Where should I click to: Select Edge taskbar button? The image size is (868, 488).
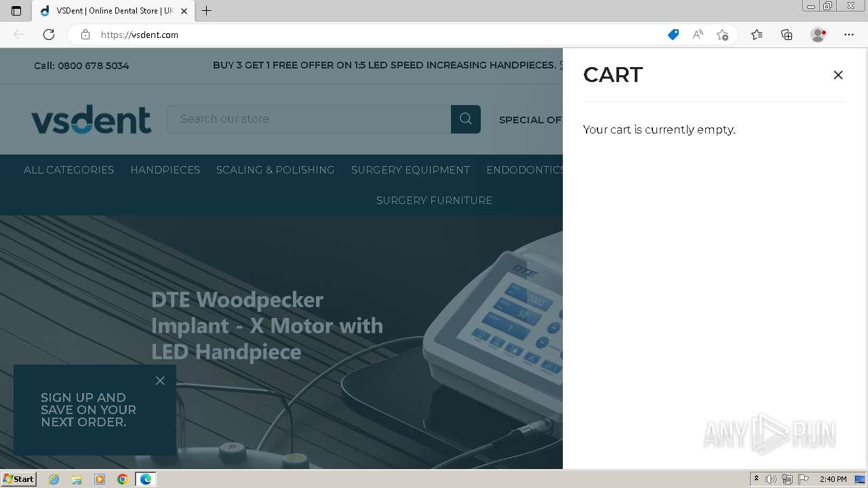point(146,479)
